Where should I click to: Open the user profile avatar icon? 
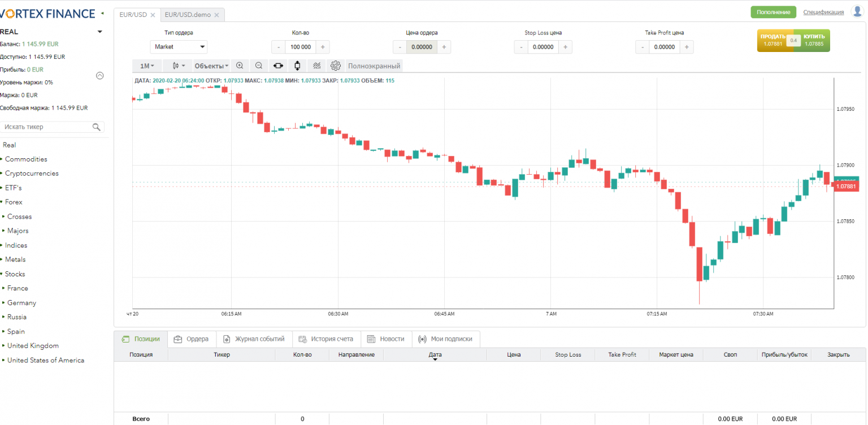tap(857, 11)
